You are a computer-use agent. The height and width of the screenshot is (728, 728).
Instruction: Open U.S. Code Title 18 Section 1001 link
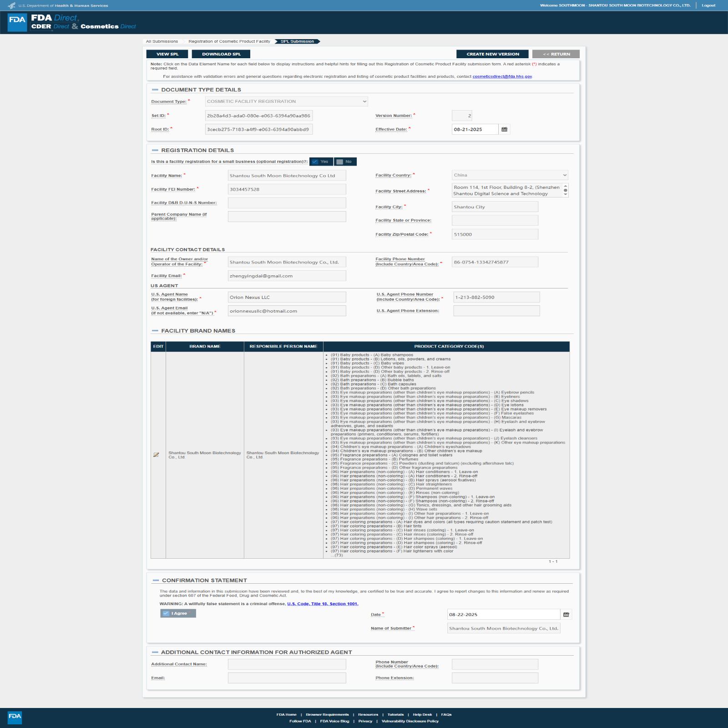[x=323, y=604]
